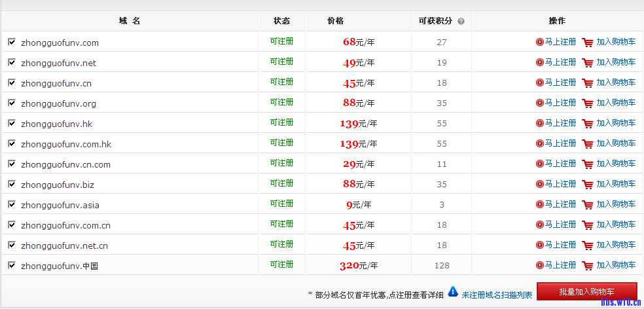Uncheck the zhongguofunv.中国 checkbox

[12, 265]
